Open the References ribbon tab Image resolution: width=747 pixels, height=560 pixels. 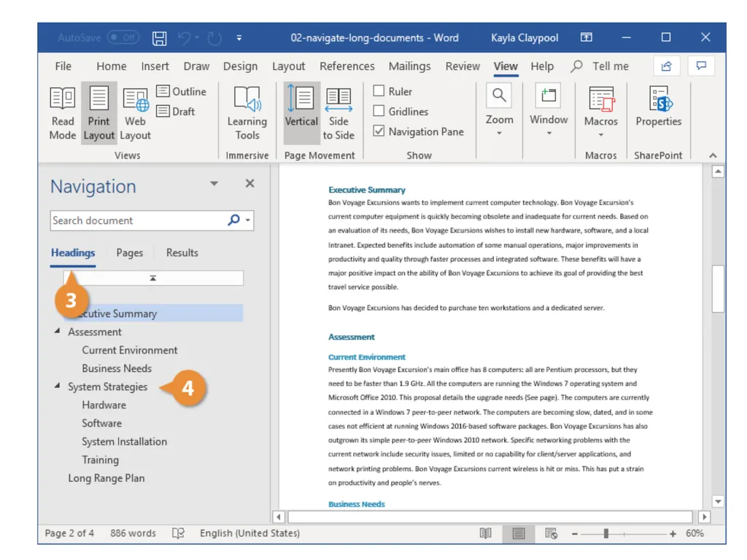coord(347,66)
